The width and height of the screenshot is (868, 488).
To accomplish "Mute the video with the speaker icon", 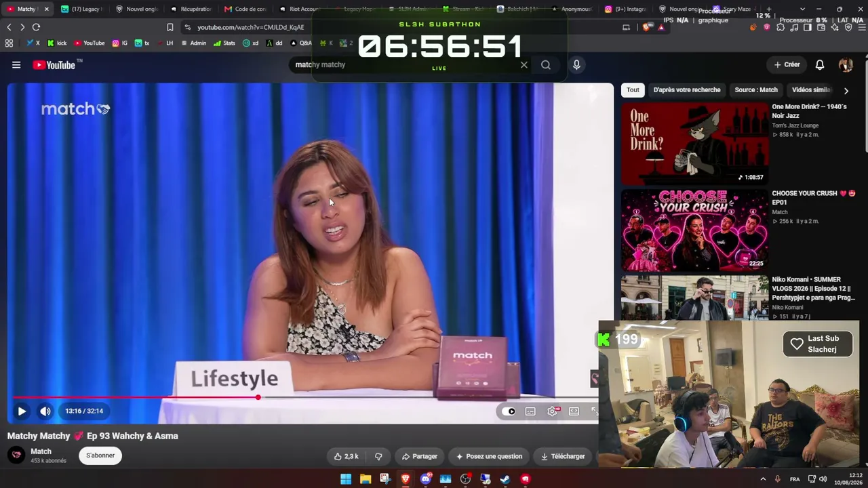I will [45, 411].
